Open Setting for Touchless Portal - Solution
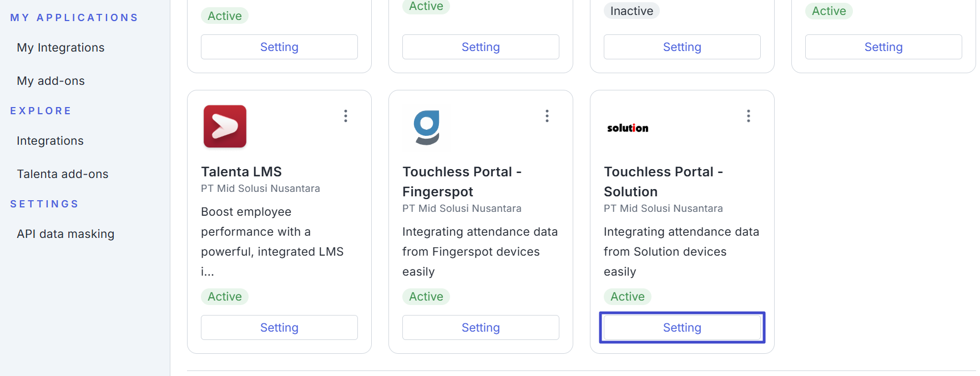Viewport: 980px width, 376px height. (682, 328)
